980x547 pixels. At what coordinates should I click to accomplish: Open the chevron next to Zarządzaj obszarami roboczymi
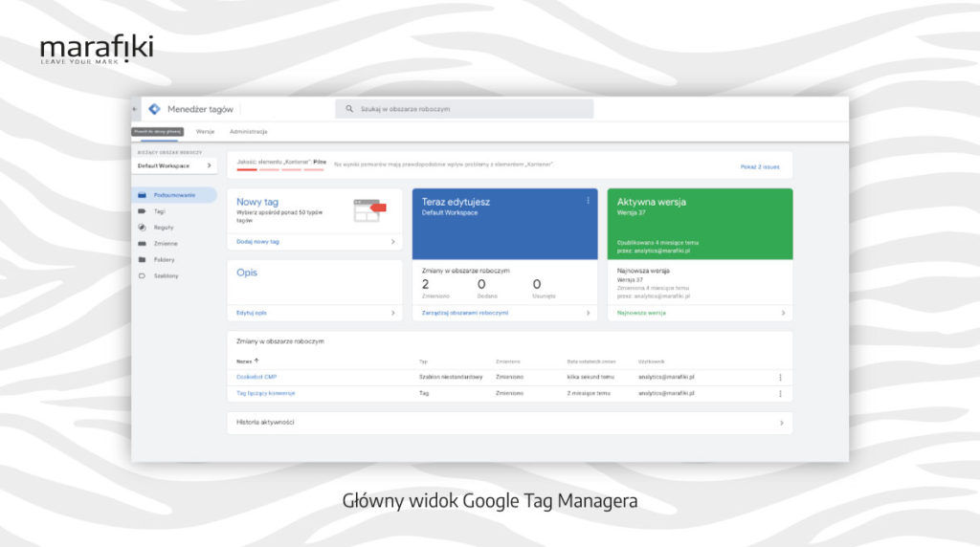click(x=589, y=313)
